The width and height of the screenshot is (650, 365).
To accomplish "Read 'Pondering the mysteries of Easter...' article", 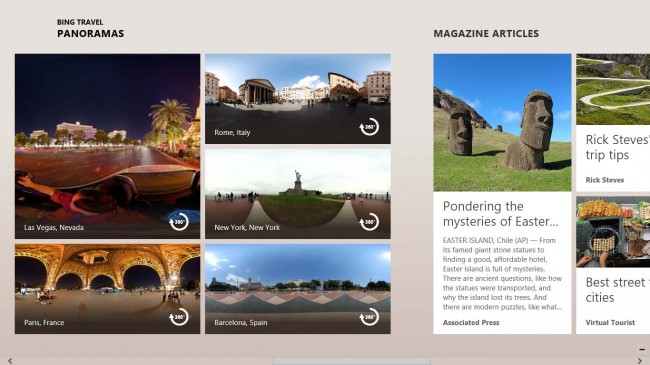I will (500, 214).
